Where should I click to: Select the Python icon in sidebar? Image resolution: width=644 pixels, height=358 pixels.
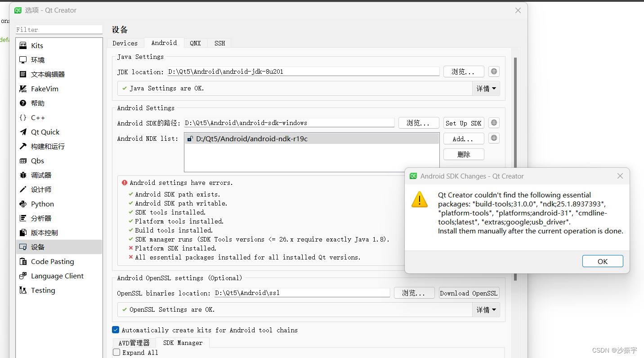pyautogui.click(x=23, y=204)
